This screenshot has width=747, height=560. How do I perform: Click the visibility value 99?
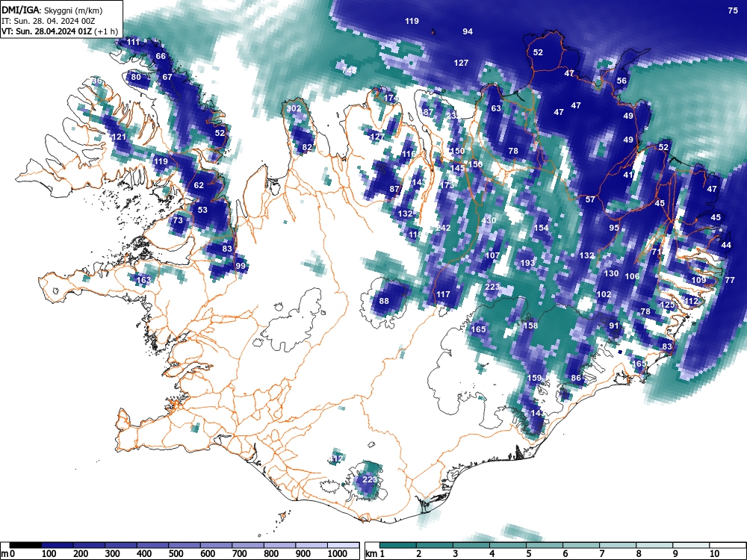click(241, 267)
